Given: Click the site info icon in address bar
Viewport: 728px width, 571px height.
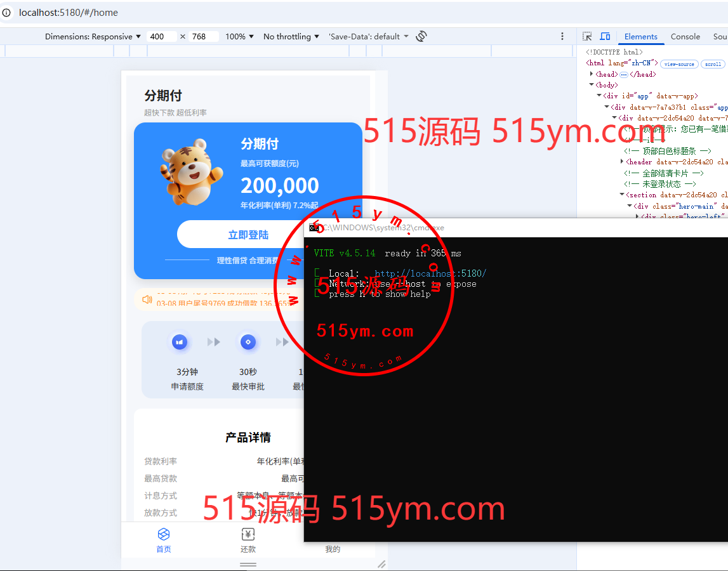Looking at the screenshot, I should coord(7,13).
